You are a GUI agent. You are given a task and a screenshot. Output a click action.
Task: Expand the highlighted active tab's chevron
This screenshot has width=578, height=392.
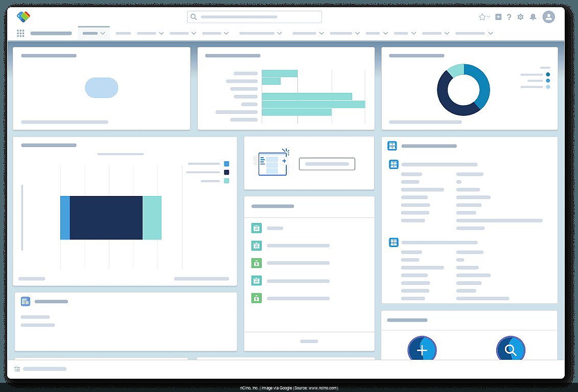point(103,33)
